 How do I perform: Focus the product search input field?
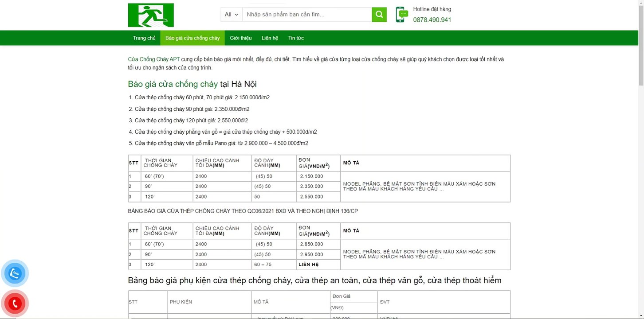click(x=307, y=15)
